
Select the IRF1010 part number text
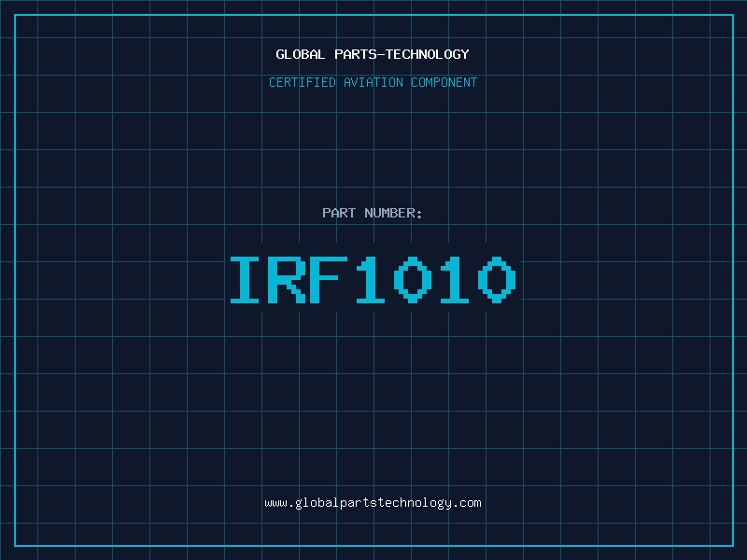[373, 280]
